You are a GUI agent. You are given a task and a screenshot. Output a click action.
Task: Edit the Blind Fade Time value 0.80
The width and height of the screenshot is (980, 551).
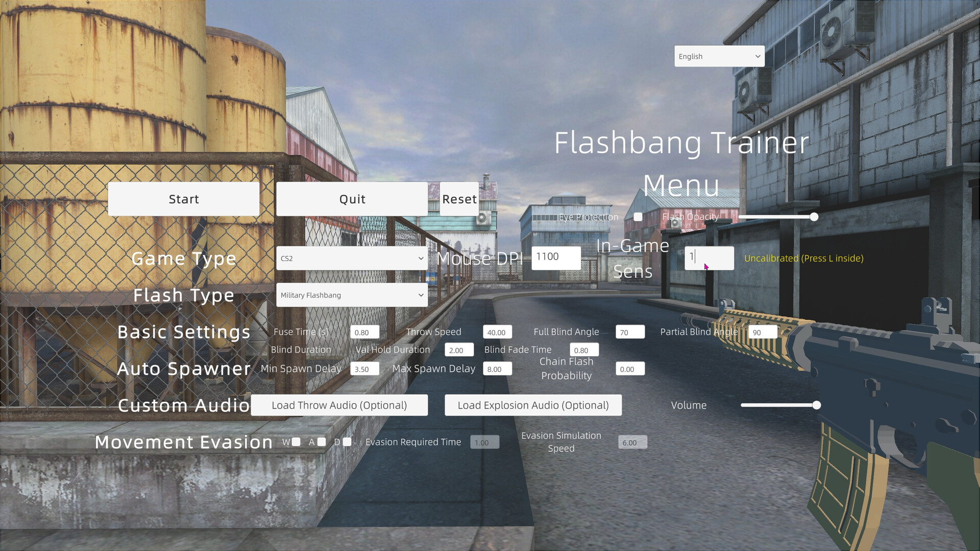[x=584, y=350]
